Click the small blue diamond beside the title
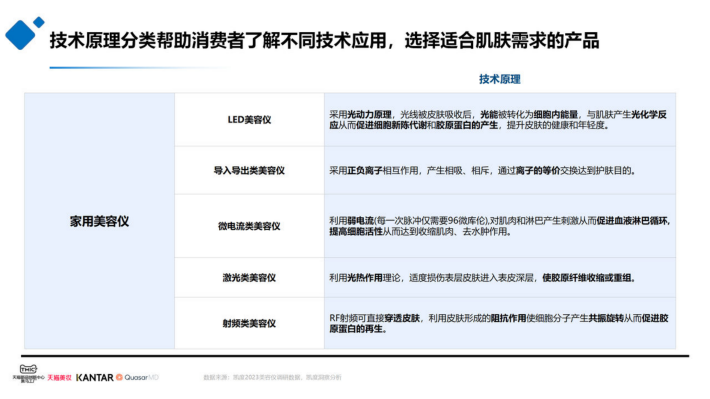The image size is (710, 399). tap(39, 22)
